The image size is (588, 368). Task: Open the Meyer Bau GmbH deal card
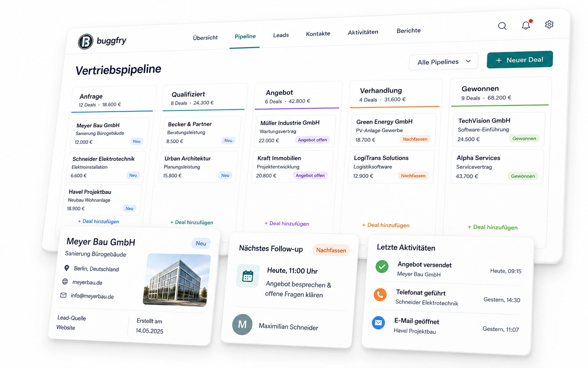[110, 133]
